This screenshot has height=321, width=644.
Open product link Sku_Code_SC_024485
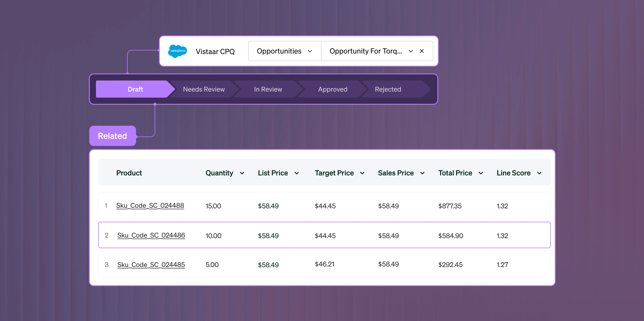(x=151, y=264)
